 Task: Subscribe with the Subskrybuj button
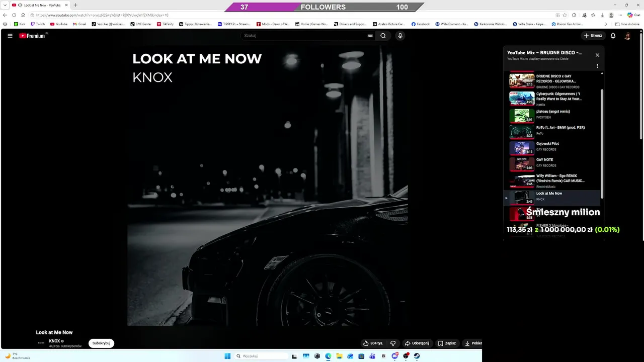101,343
